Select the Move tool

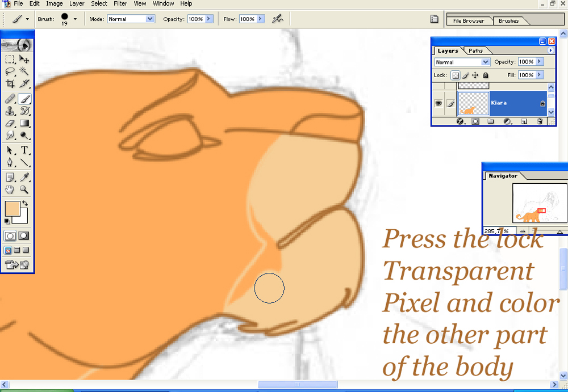[24, 59]
